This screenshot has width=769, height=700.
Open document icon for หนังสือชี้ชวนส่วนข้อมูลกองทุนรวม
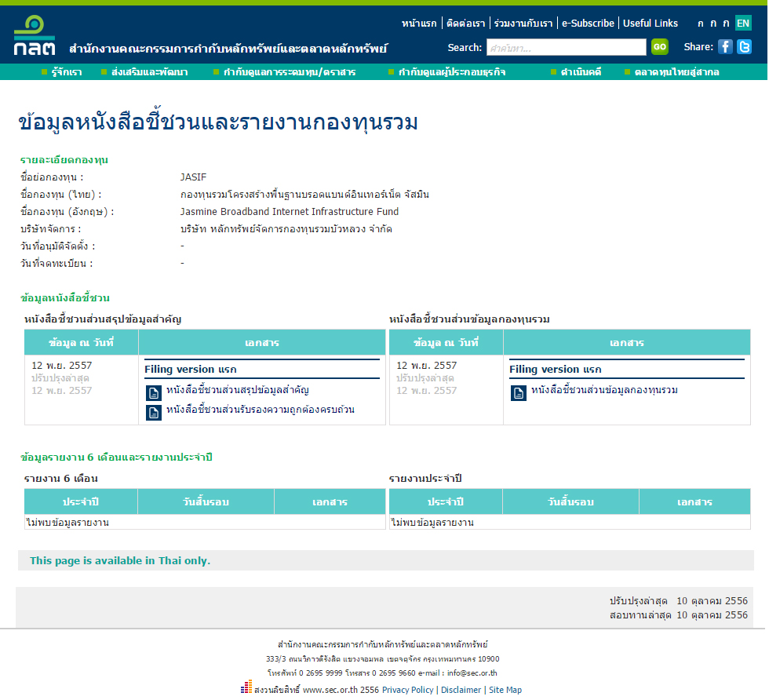(519, 393)
